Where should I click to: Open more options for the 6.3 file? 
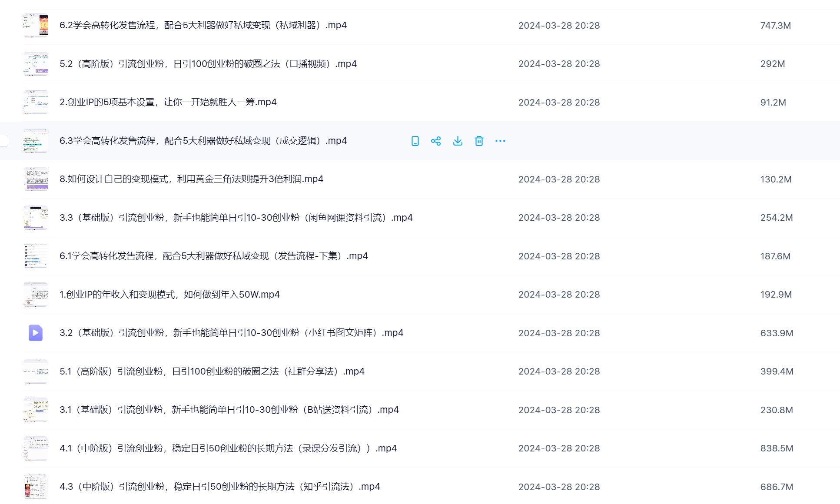(500, 141)
